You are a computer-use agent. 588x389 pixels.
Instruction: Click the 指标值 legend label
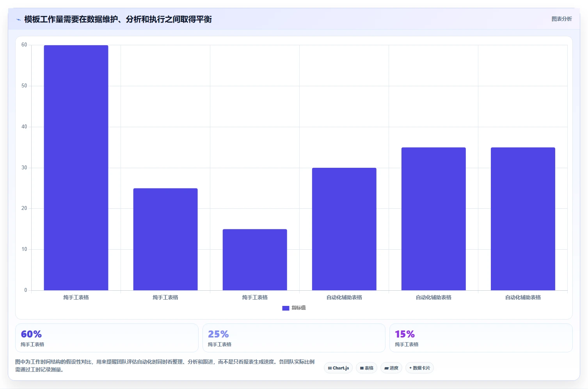298,308
